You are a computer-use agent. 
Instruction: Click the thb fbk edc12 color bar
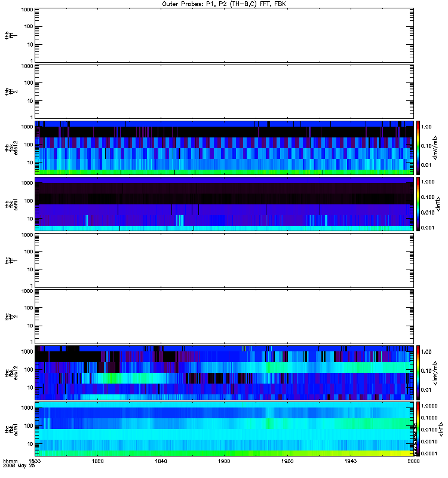pyautogui.click(x=418, y=148)
